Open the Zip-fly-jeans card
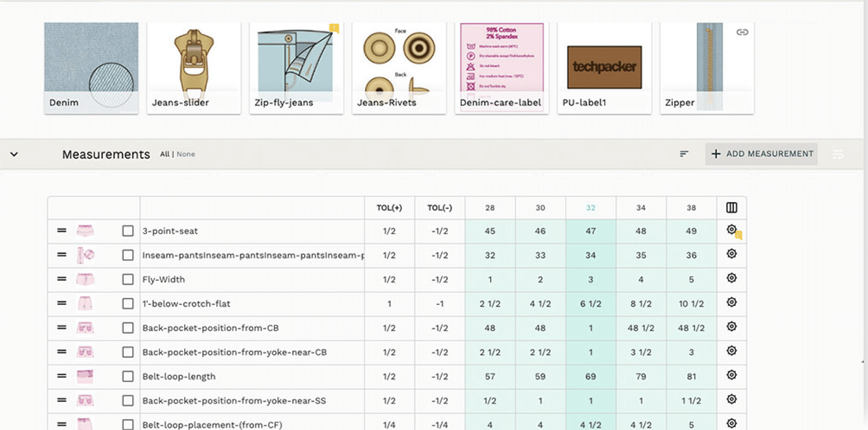Image resolution: width=868 pixels, height=430 pixels. pos(296,68)
